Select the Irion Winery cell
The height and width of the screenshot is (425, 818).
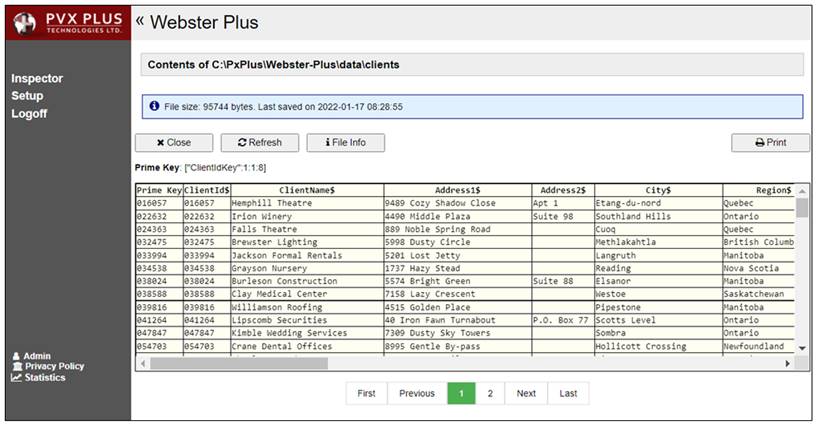(307, 216)
